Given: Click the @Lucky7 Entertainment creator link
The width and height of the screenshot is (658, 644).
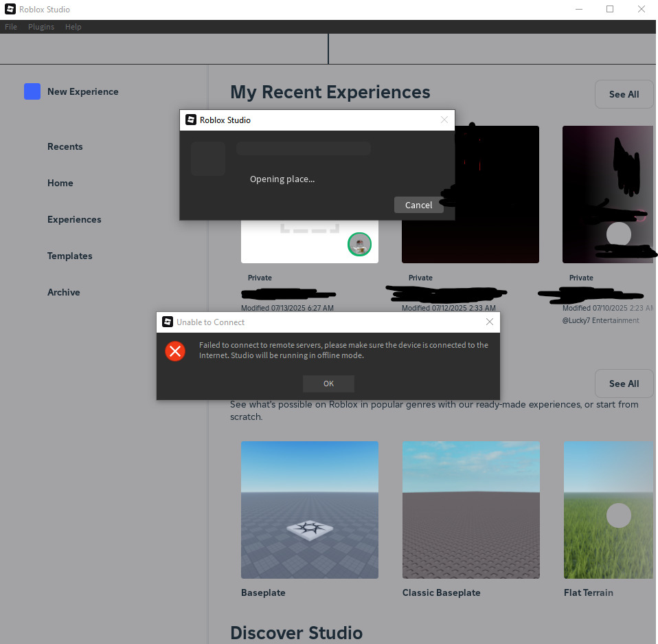Looking at the screenshot, I should pos(600,320).
